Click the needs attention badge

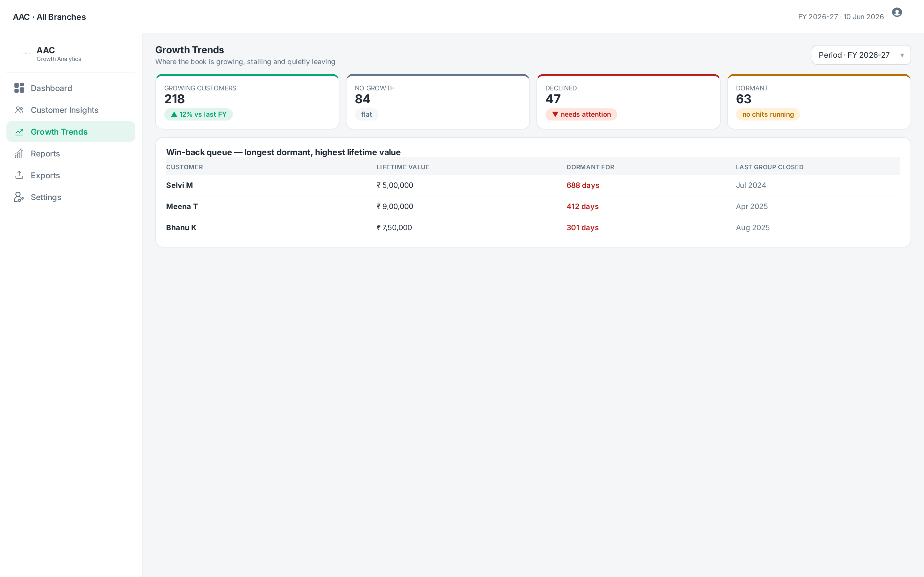click(581, 114)
